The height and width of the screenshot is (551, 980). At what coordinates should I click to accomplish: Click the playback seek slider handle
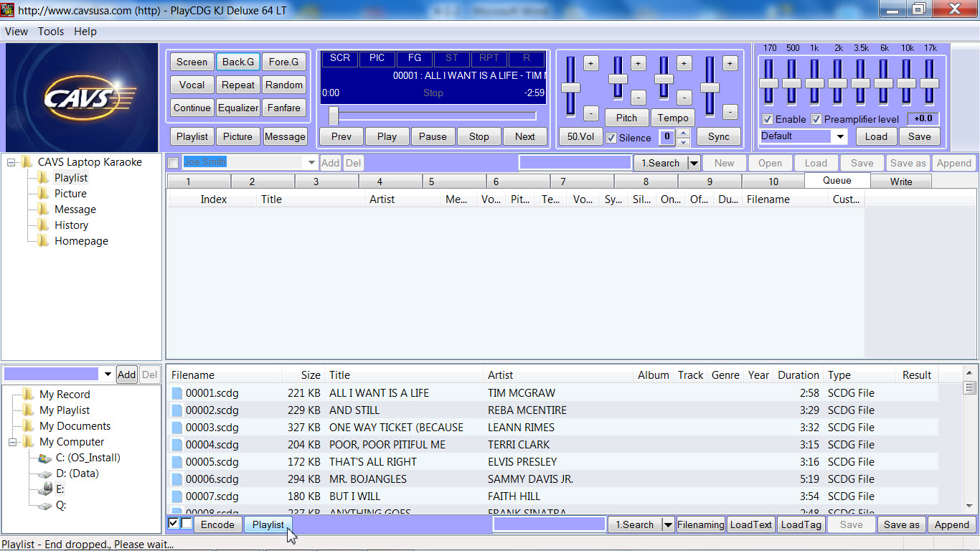point(334,116)
